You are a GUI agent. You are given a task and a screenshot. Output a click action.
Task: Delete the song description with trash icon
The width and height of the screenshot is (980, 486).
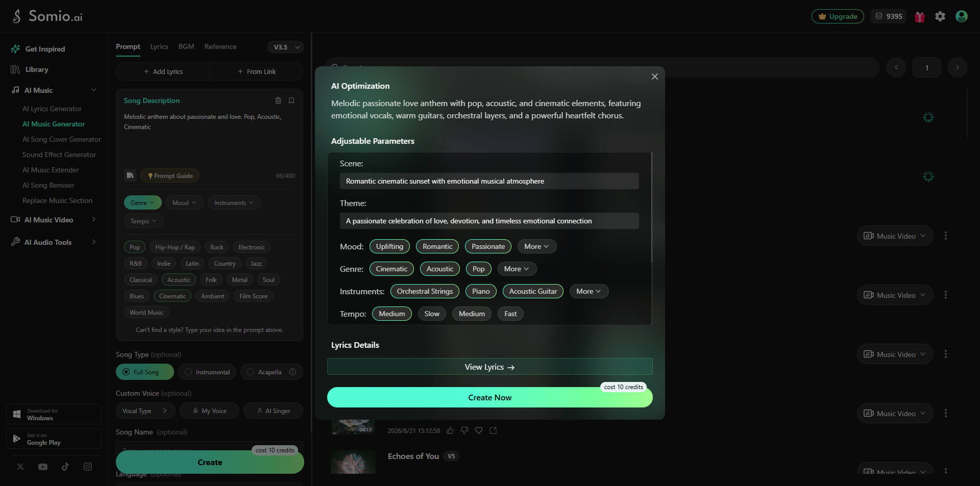(278, 100)
